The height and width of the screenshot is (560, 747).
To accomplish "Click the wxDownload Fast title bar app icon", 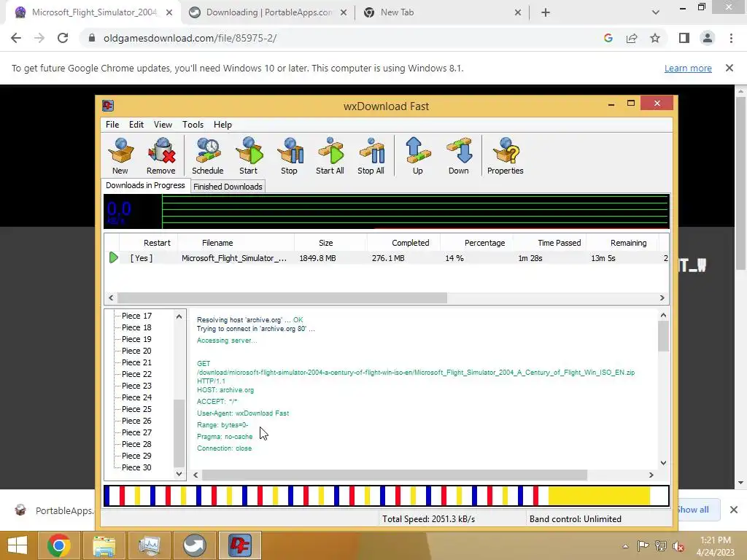I will 108,106.
